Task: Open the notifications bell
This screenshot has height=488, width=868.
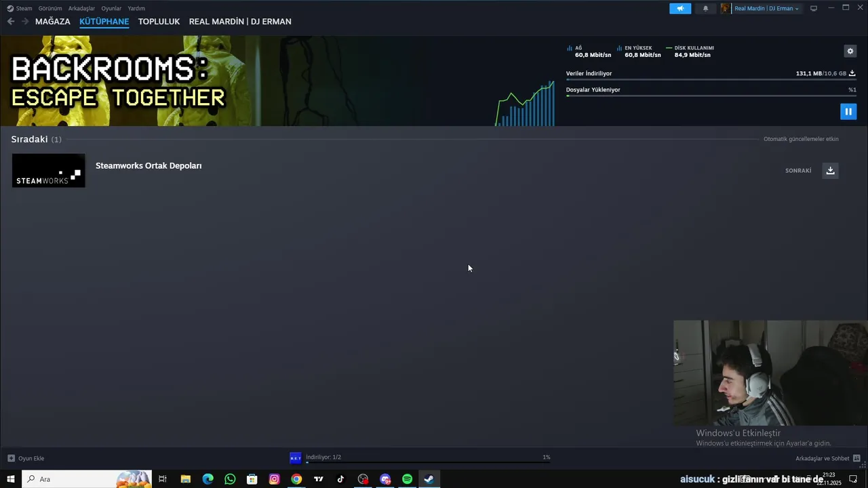Action: coord(705,8)
